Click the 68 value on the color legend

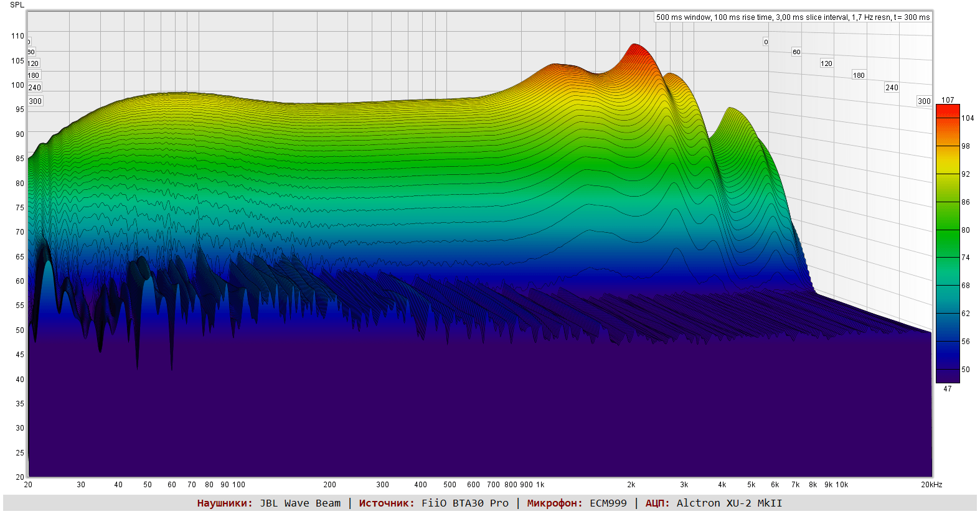pos(966,286)
